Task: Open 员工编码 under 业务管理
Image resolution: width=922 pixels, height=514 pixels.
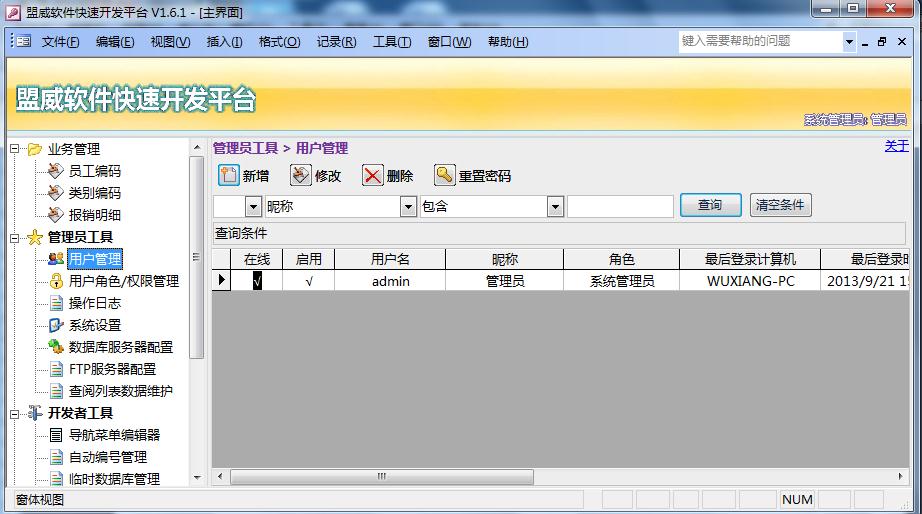Action: point(94,171)
